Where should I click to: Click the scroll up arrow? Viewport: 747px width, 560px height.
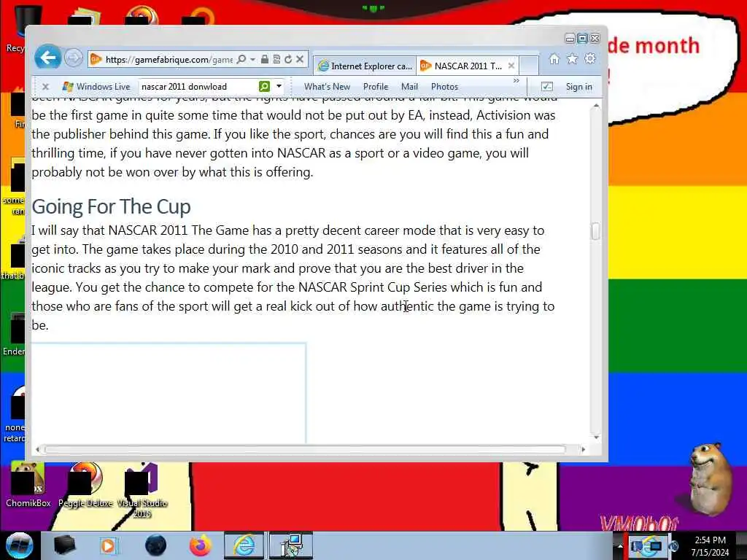(x=596, y=106)
